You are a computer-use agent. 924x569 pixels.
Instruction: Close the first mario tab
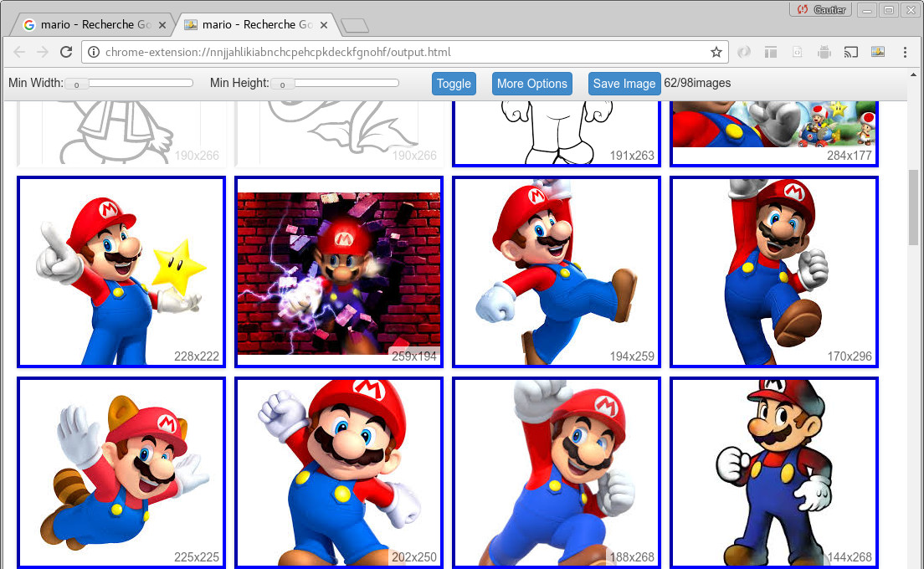pyautogui.click(x=162, y=25)
